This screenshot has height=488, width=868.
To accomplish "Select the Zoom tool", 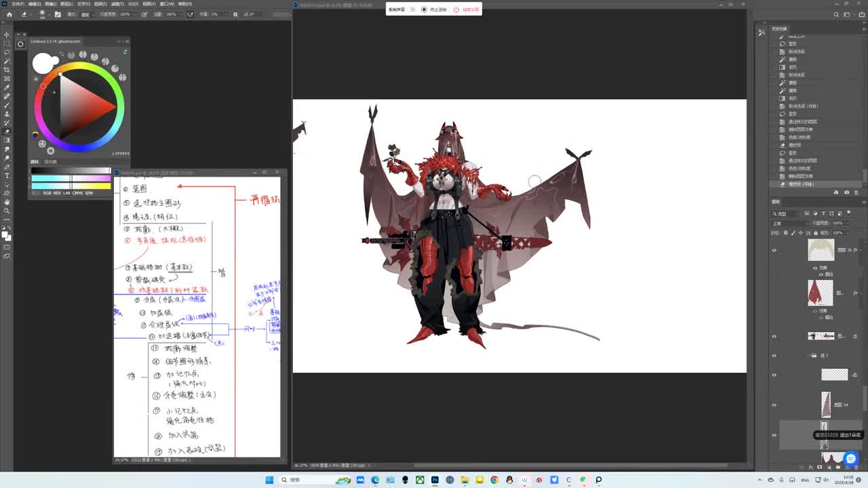I will [7, 211].
